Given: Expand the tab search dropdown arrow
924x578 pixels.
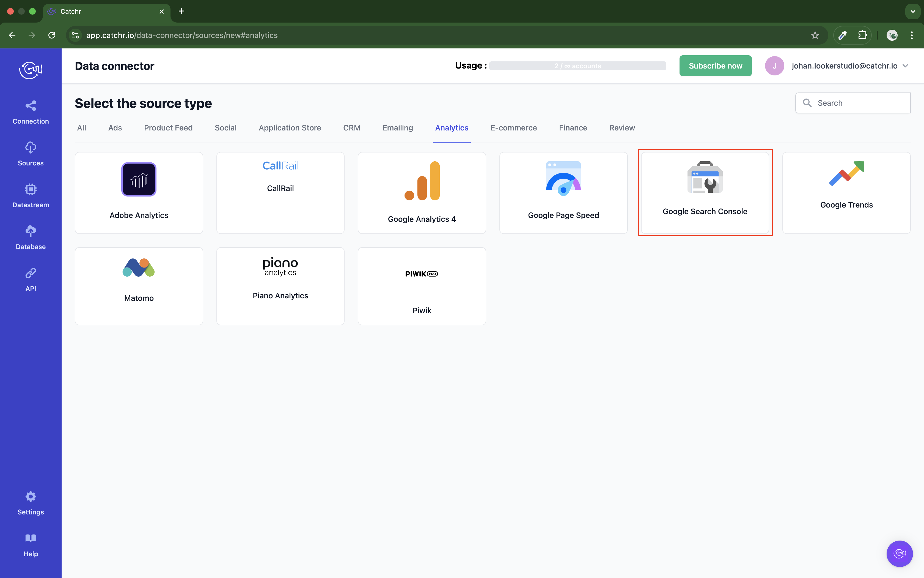Looking at the screenshot, I should (913, 12).
